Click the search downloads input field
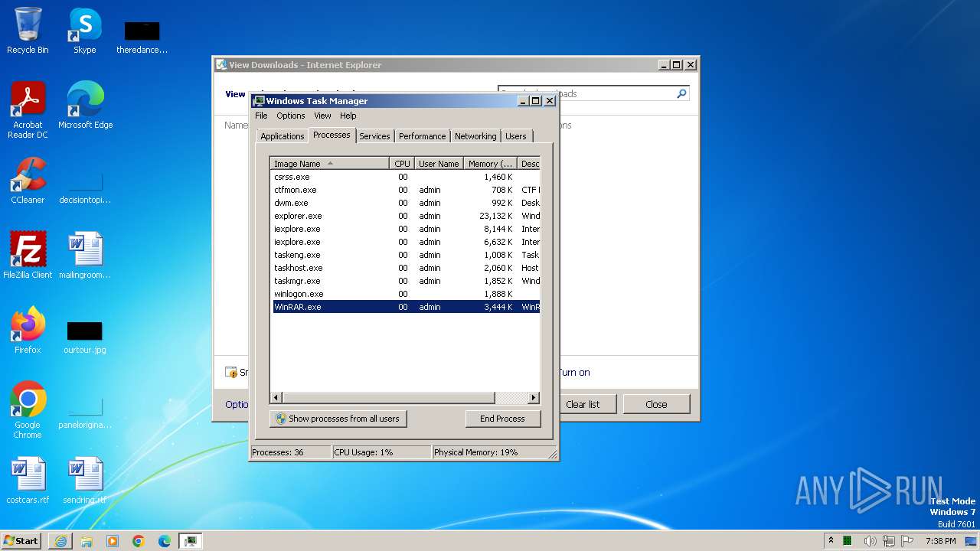The height and width of the screenshot is (551, 980). [x=586, y=93]
